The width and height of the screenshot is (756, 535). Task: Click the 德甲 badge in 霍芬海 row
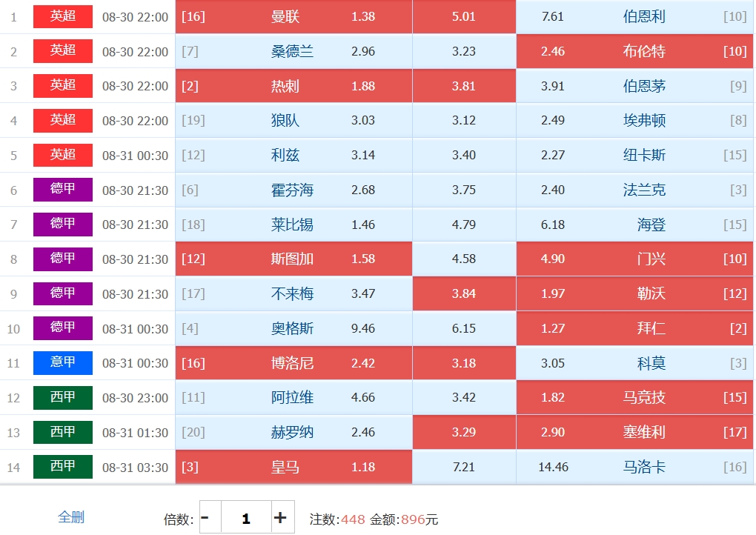pyautogui.click(x=63, y=190)
